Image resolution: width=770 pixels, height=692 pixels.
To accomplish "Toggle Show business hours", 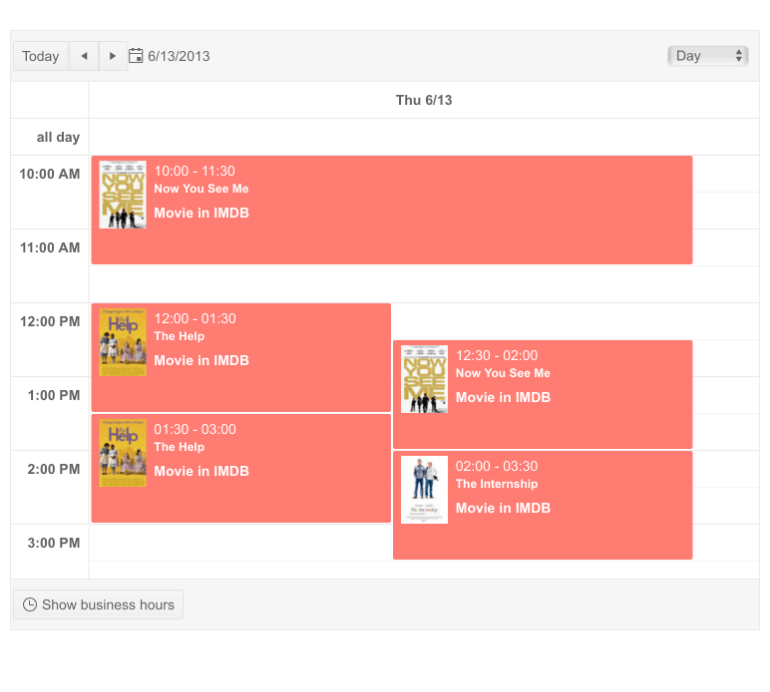I will (x=98, y=604).
